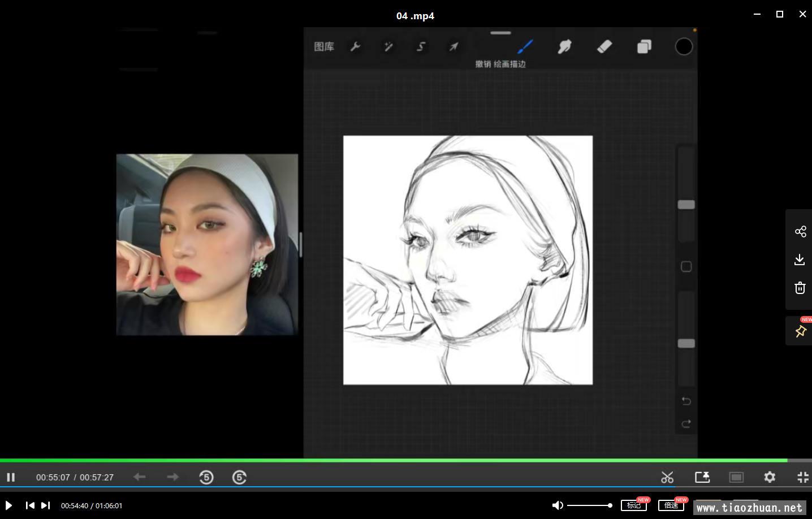Open the magic wand Adjustments tool

pyautogui.click(x=388, y=47)
